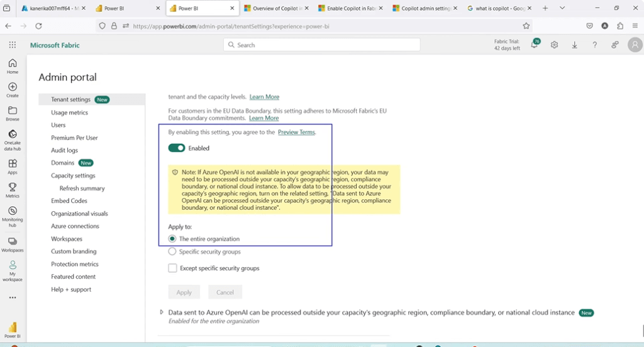
Task: Open Monitoring hub
Action: coord(13,217)
